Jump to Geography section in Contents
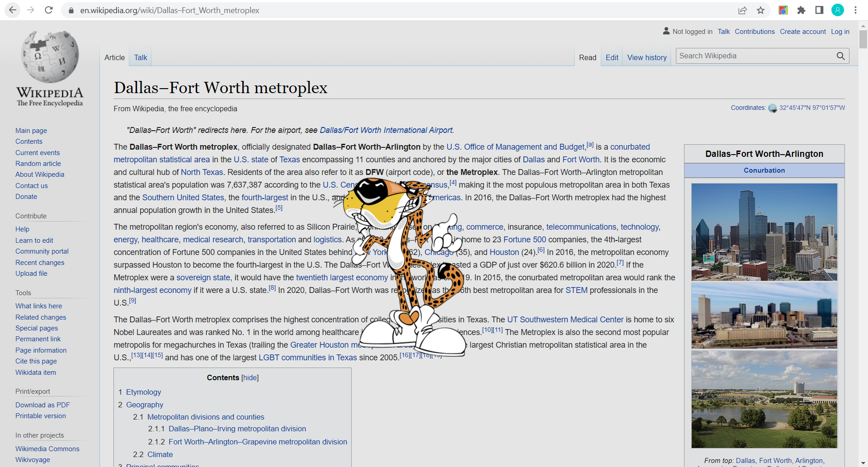 [145, 405]
